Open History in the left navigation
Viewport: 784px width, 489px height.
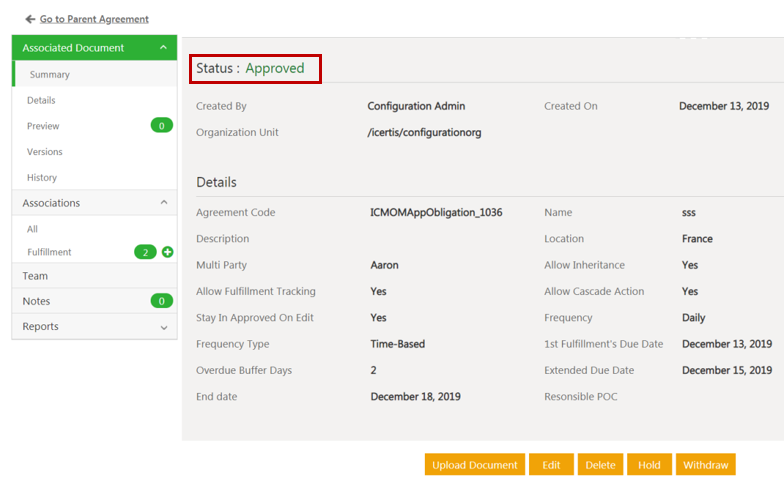point(42,178)
